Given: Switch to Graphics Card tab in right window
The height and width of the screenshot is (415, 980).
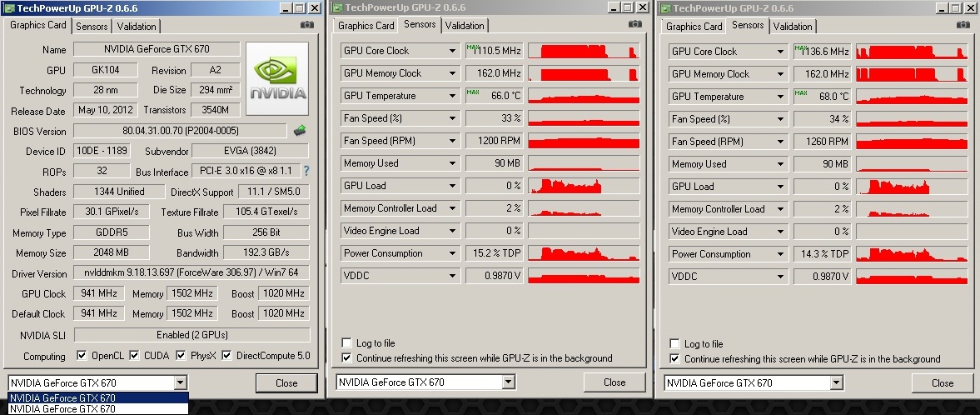Looking at the screenshot, I should click(694, 27).
